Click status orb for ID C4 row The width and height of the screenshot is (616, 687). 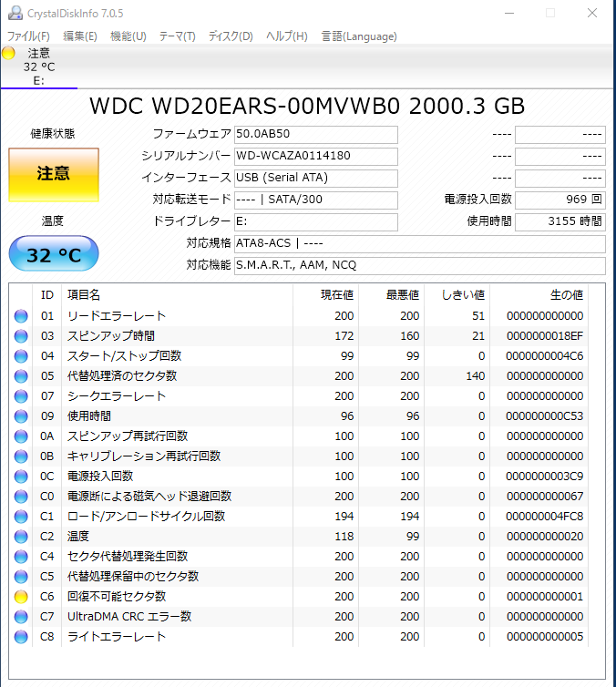coord(21,557)
